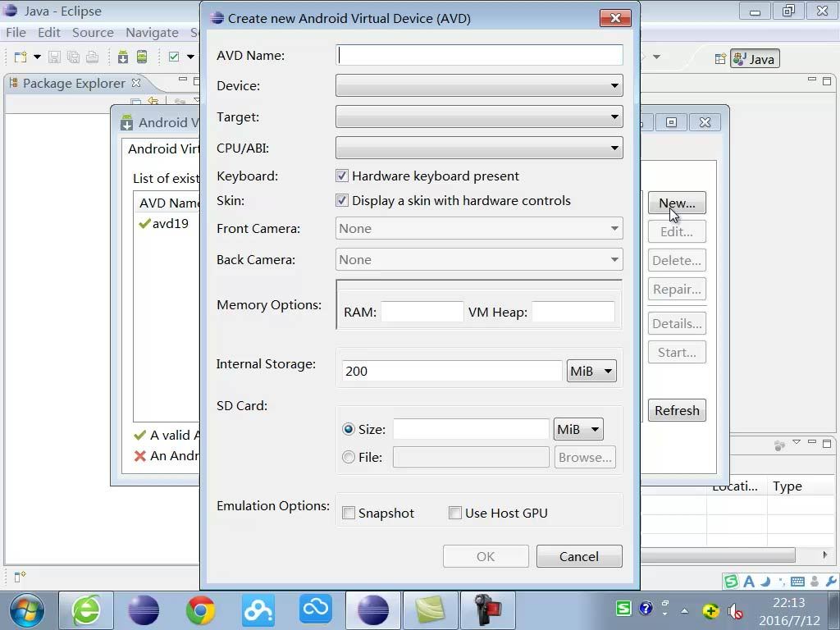Click the Type column header
840x630 pixels.
[x=787, y=486]
